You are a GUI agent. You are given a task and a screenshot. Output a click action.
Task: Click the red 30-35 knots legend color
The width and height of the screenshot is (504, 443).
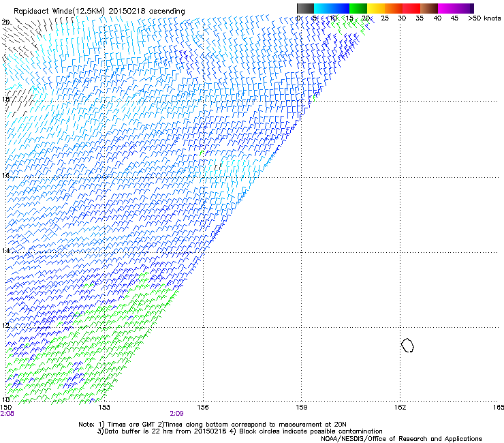pyautogui.click(x=411, y=8)
